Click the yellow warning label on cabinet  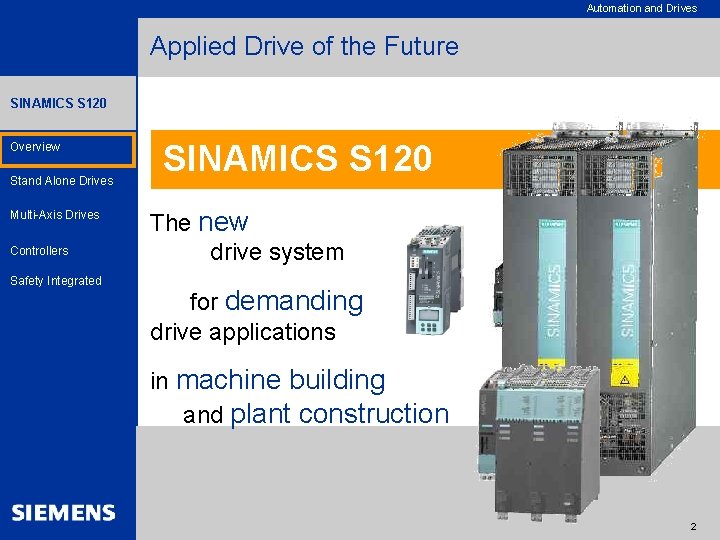[x=624, y=373]
